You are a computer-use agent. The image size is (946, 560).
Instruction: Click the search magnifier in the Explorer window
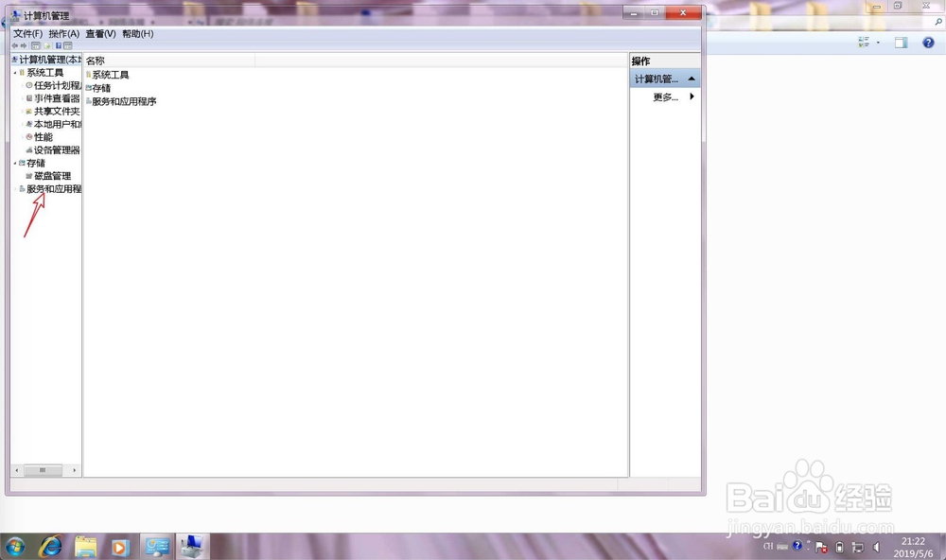tap(938, 22)
